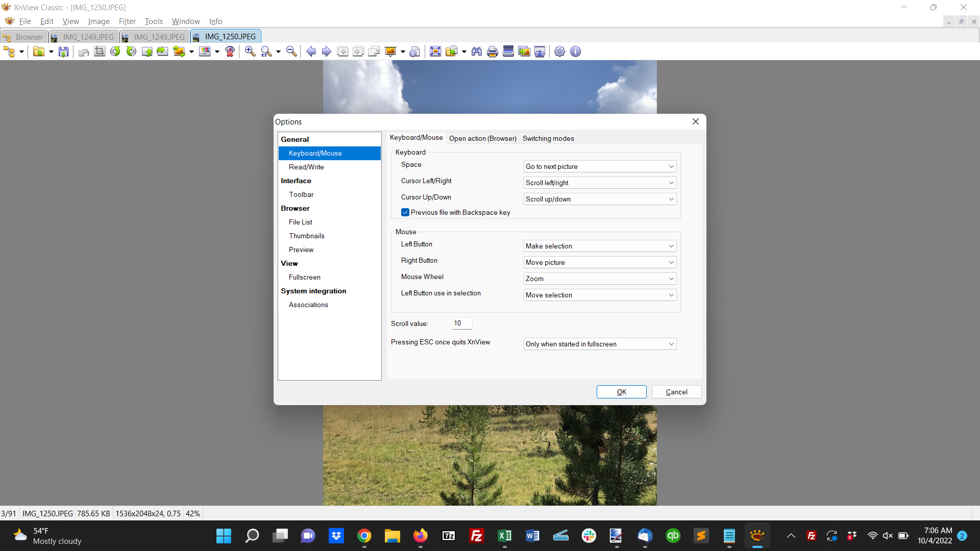Open the Space key action dropdown
This screenshot has height=551, width=980.
click(x=600, y=166)
